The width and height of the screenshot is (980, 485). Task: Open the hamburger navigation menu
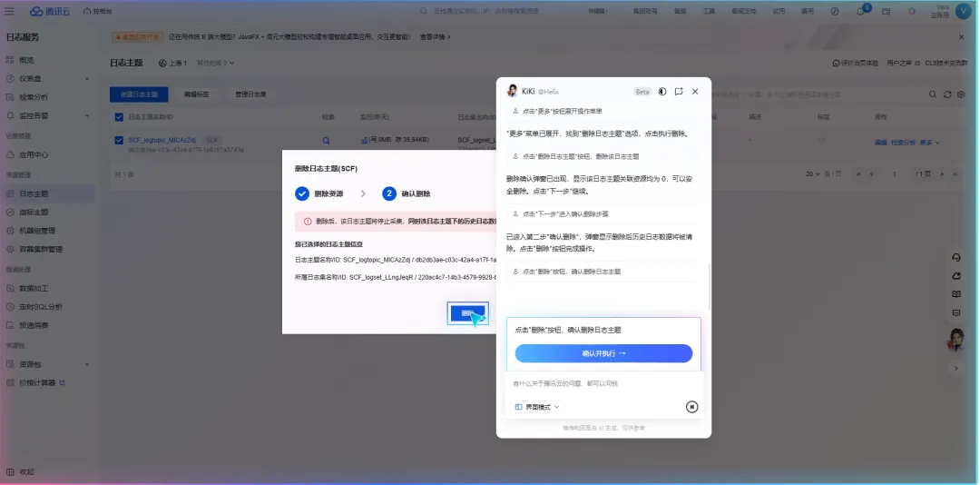(9, 11)
